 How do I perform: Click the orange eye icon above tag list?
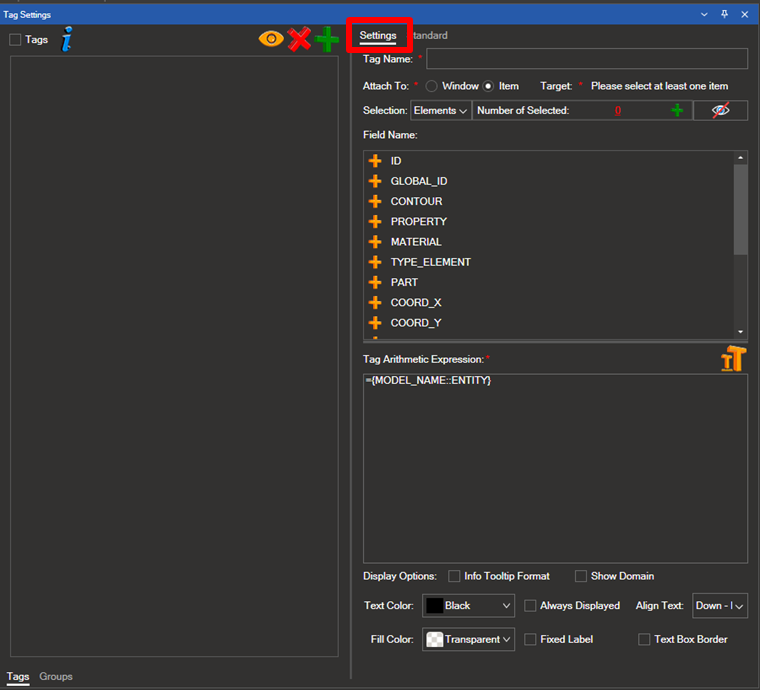click(271, 39)
